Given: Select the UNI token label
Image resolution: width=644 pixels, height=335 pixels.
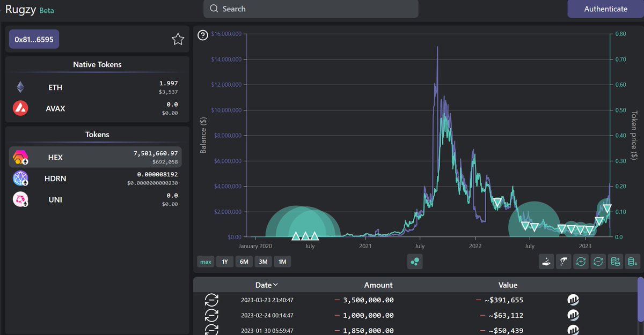Looking at the screenshot, I should [55, 199].
